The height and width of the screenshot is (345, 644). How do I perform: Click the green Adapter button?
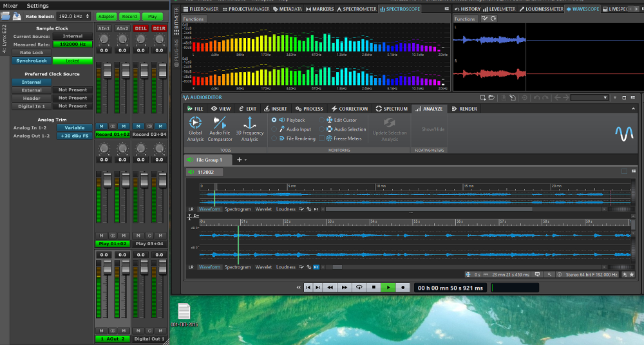tap(106, 16)
